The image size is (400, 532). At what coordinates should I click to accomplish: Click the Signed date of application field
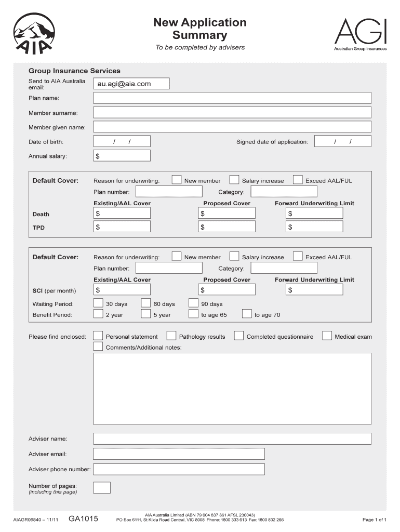343,141
